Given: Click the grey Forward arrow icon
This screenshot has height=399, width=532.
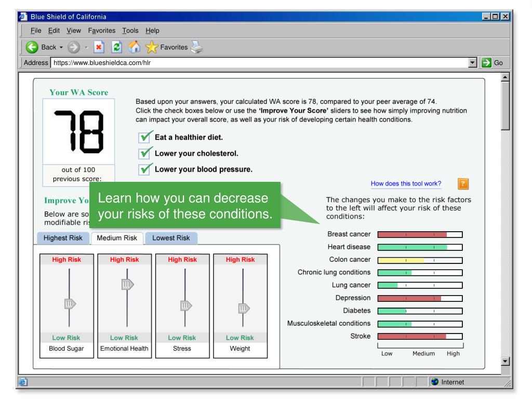Looking at the screenshot, I should pyautogui.click(x=74, y=47).
